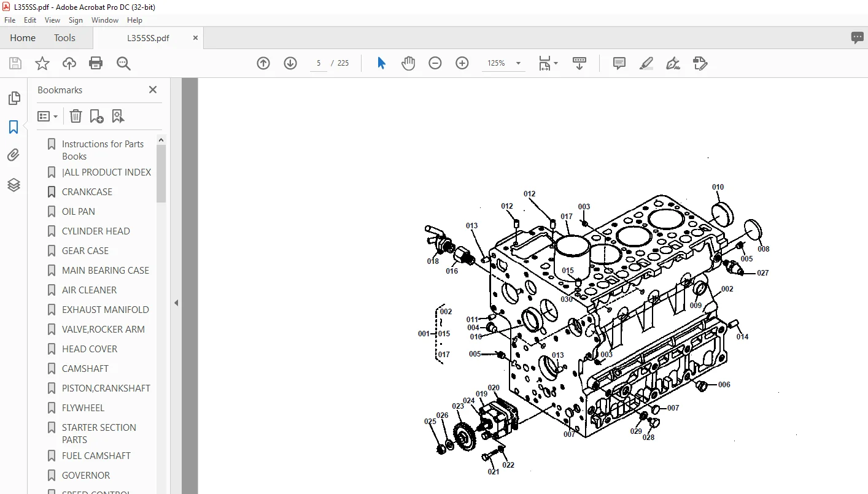The image size is (868, 494).
Task: Open the Help menu
Action: 135,20
